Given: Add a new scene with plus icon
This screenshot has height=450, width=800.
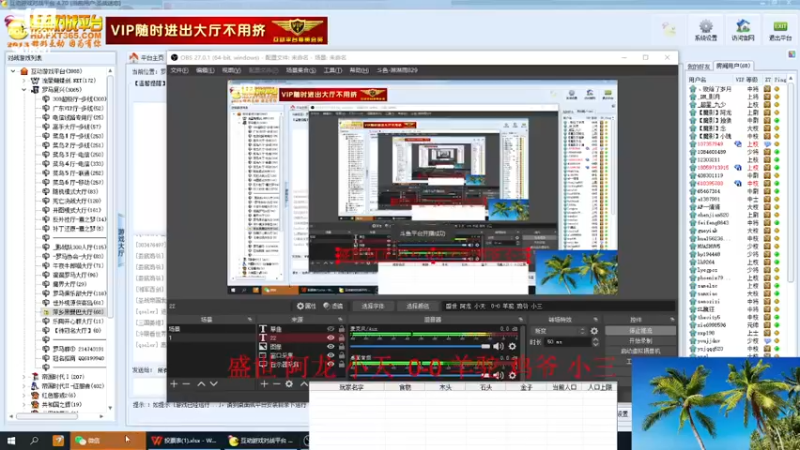Looking at the screenshot, I should coord(174,384).
